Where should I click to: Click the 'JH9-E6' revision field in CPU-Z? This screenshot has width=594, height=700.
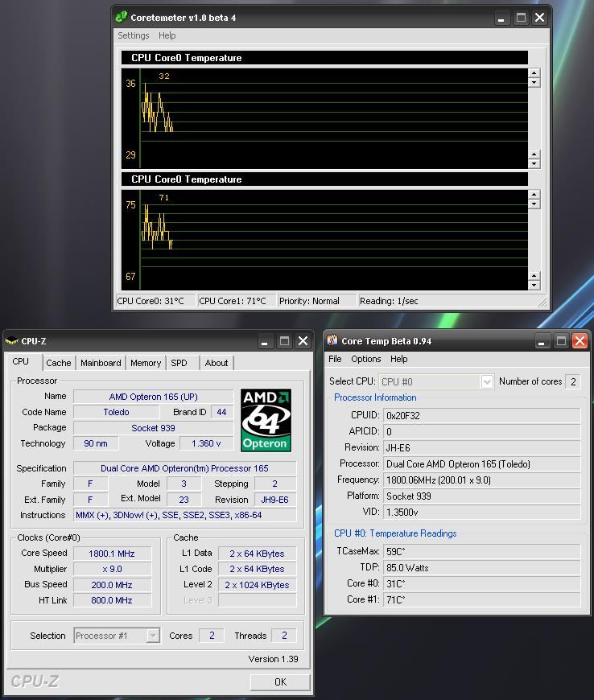(x=275, y=500)
